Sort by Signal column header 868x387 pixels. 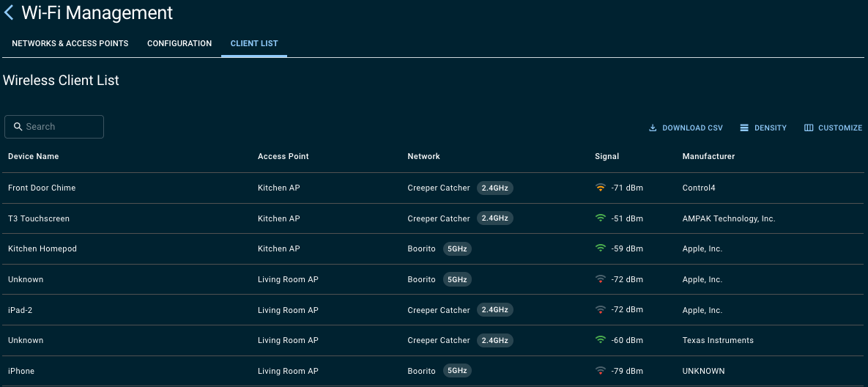[x=607, y=156]
